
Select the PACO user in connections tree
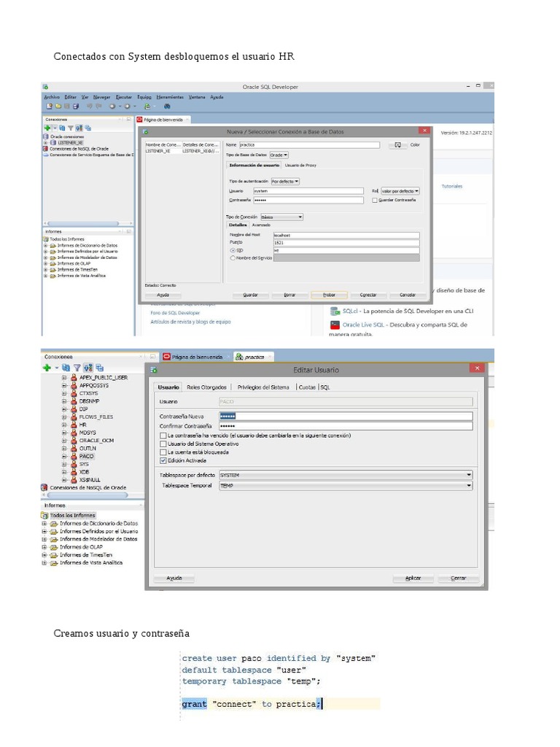(86, 456)
